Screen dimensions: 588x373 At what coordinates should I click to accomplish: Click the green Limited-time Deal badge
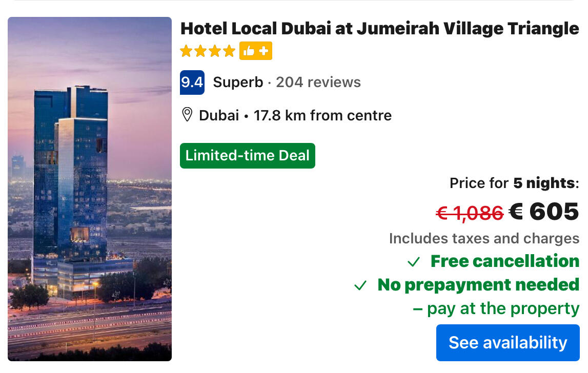click(248, 156)
